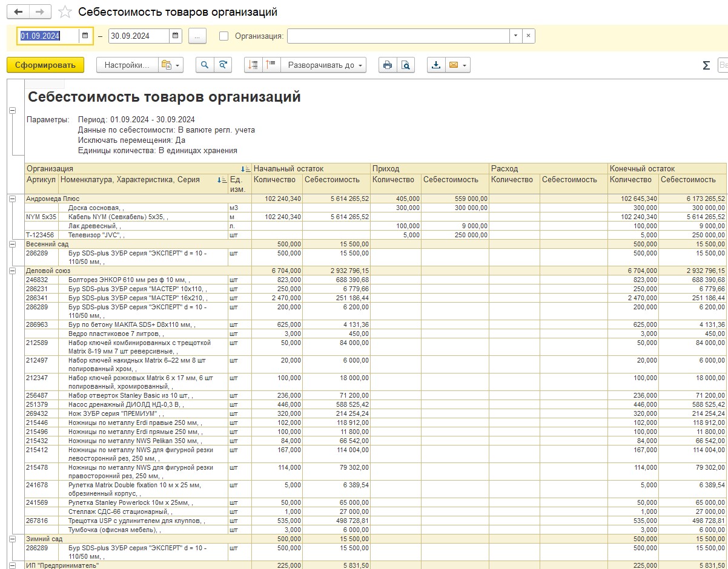Click the Сформировать button

[x=45, y=65]
